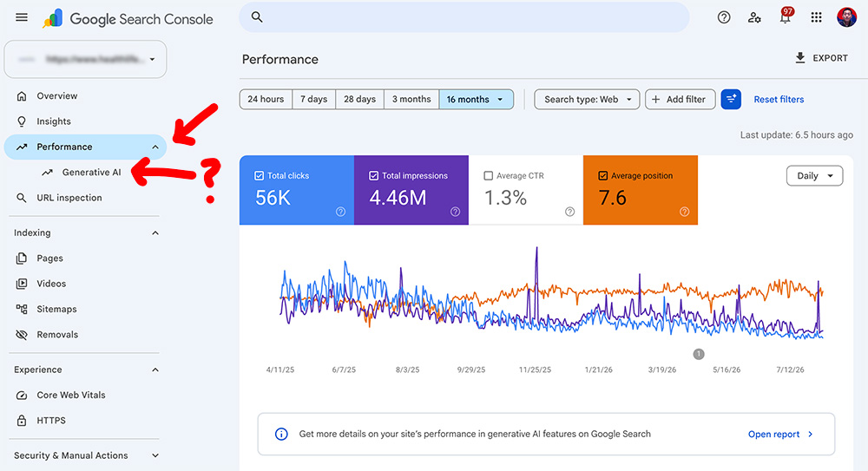Uncheck the Total impressions checkbox

click(373, 175)
